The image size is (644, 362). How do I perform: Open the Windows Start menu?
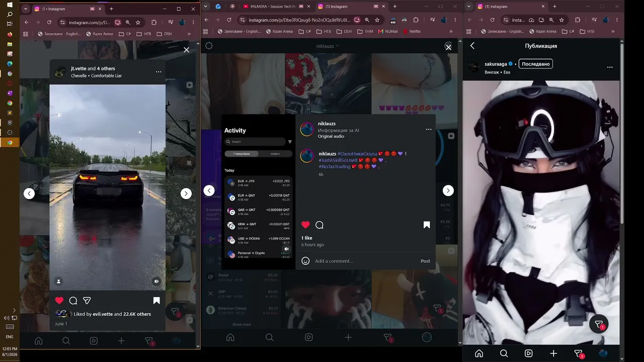tap(10, 5)
